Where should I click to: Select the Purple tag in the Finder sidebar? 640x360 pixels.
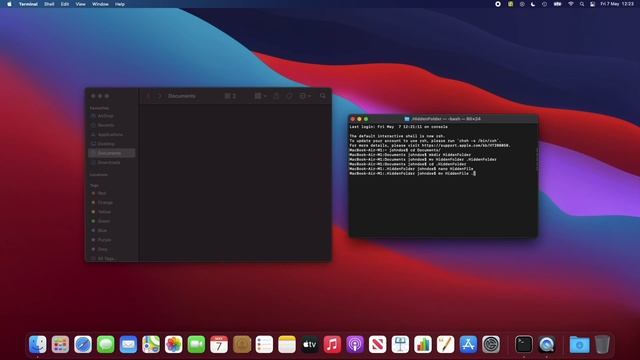click(112, 240)
